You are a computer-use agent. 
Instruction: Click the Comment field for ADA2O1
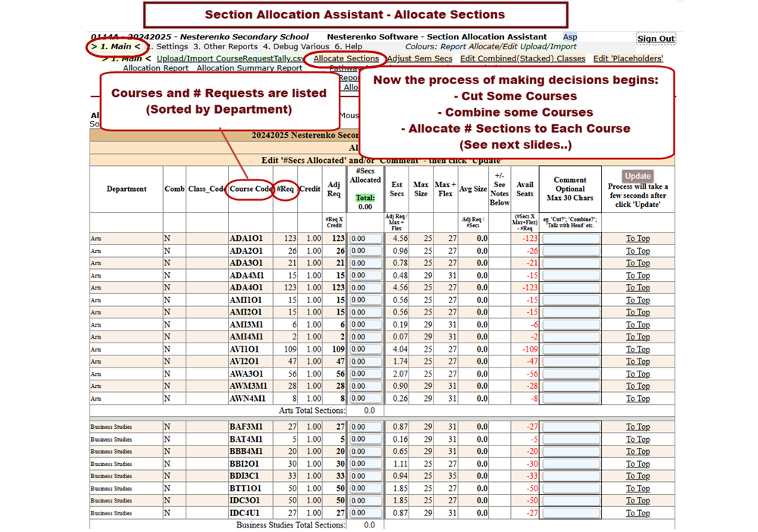click(570, 251)
